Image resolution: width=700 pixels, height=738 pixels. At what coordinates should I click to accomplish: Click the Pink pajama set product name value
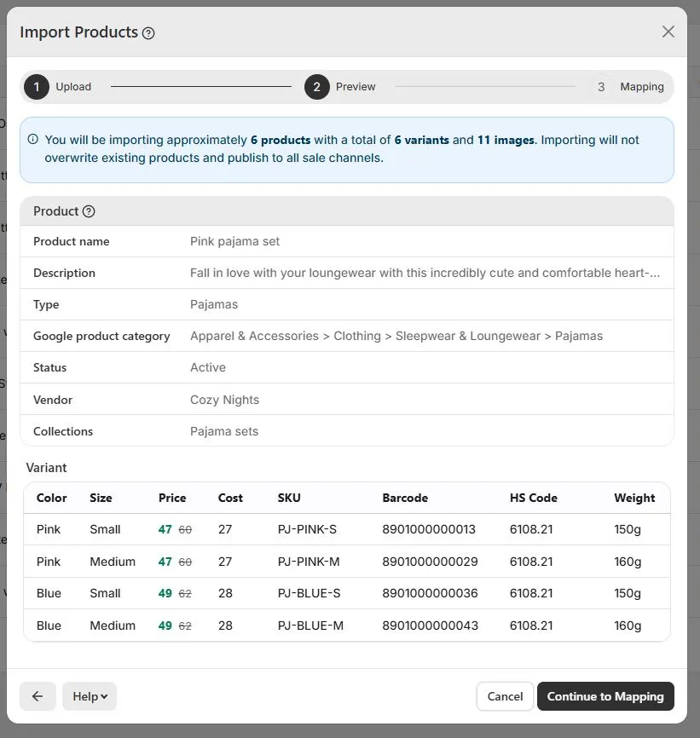click(x=235, y=241)
